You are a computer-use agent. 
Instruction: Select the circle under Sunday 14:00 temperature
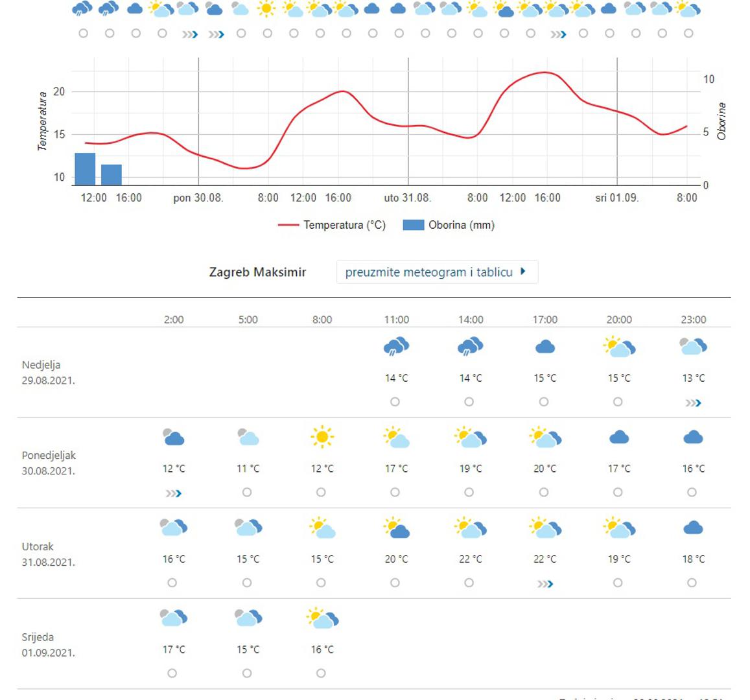pos(469,402)
